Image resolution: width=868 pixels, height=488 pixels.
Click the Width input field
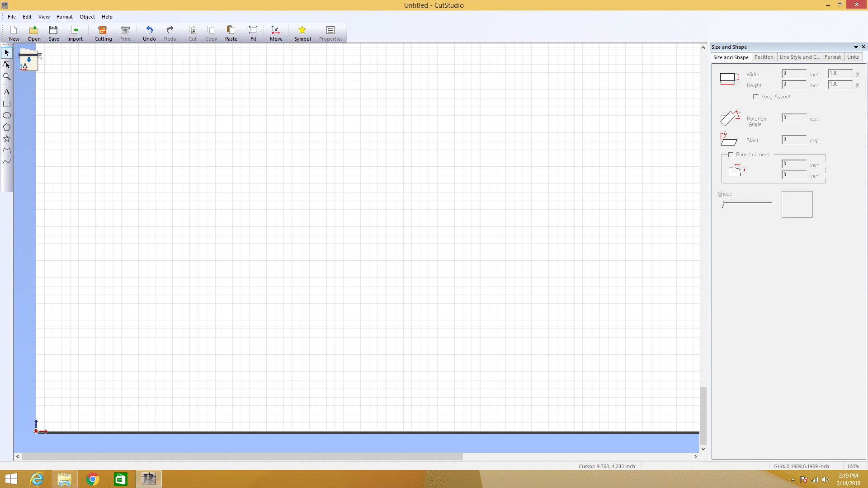(794, 74)
